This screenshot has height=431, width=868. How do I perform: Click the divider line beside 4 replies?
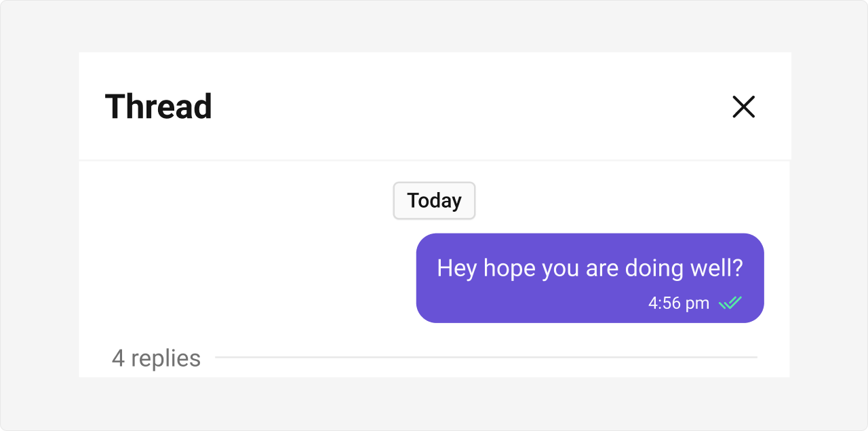tap(486, 357)
